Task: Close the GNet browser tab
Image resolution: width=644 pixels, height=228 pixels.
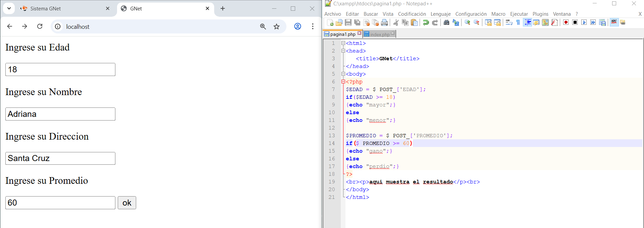Action: click(x=207, y=8)
